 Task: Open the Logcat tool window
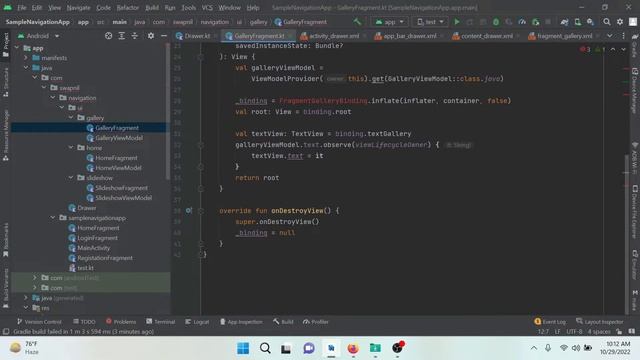pos(197,322)
